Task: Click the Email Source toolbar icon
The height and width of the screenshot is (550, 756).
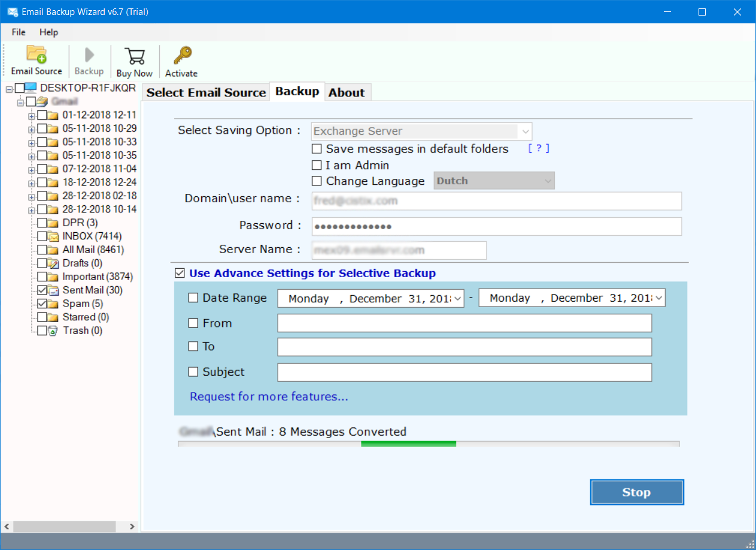Action: pyautogui.click(x=37, y=54)
